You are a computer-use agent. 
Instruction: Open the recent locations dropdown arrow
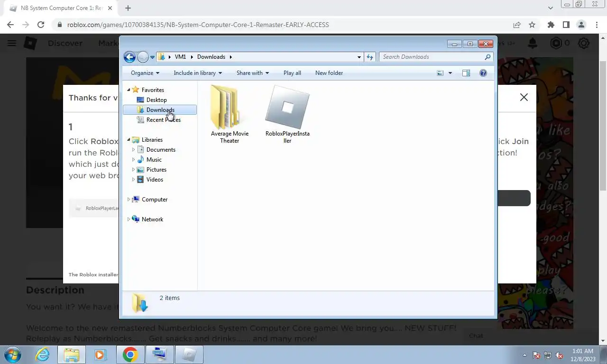[x=152, y=57]
